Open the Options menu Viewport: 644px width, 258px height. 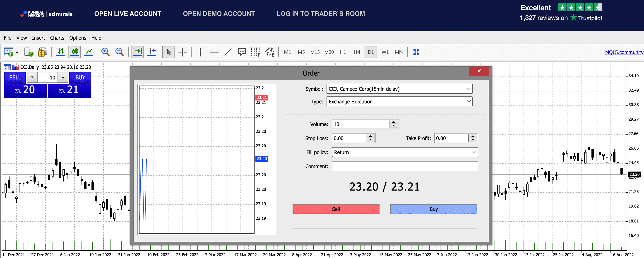tap(78, 38)
